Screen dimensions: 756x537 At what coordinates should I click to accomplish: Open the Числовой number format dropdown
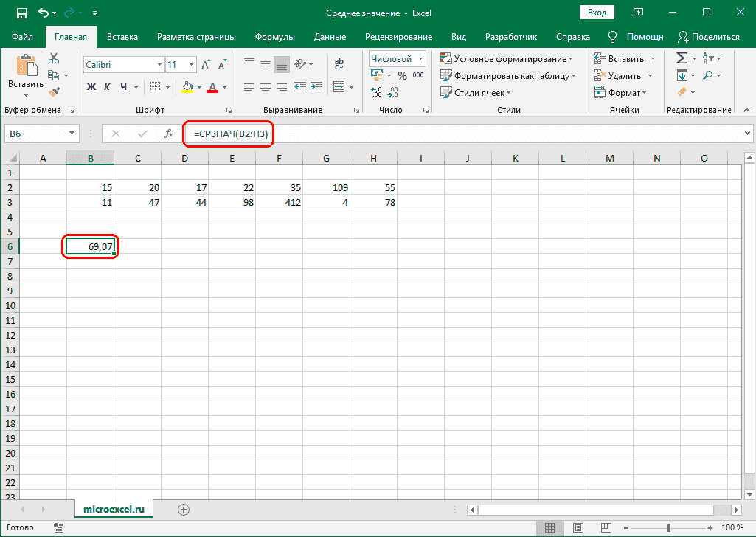pos(421,58)
